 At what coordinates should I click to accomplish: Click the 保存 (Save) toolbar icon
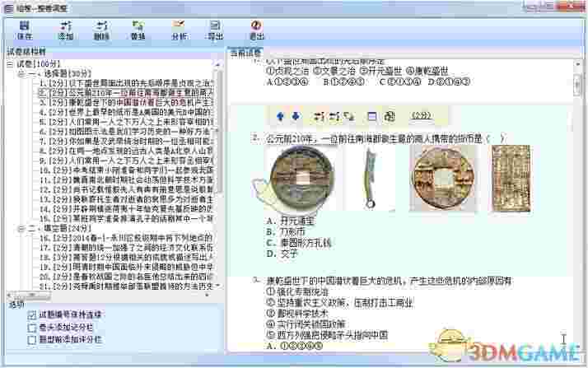pos(25,30)
